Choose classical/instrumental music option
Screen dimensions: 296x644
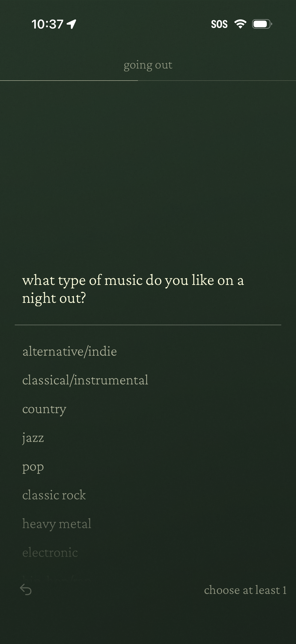(85, 380)
